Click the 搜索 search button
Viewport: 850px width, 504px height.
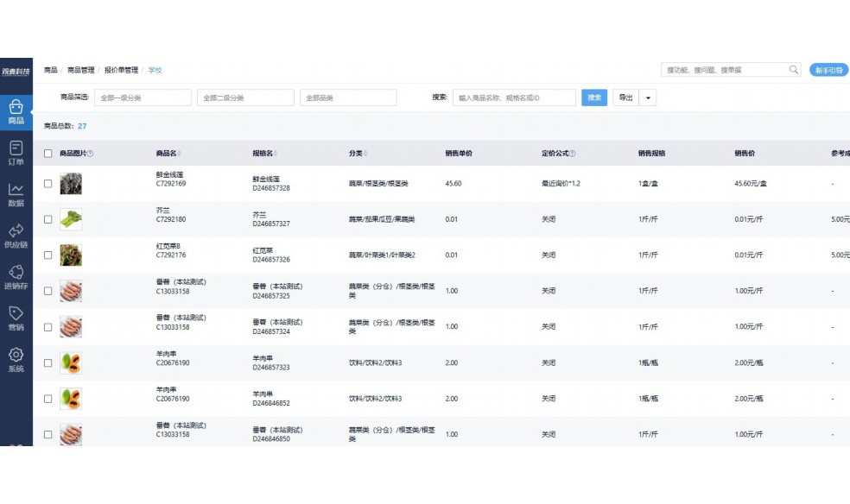pos(594,98)
